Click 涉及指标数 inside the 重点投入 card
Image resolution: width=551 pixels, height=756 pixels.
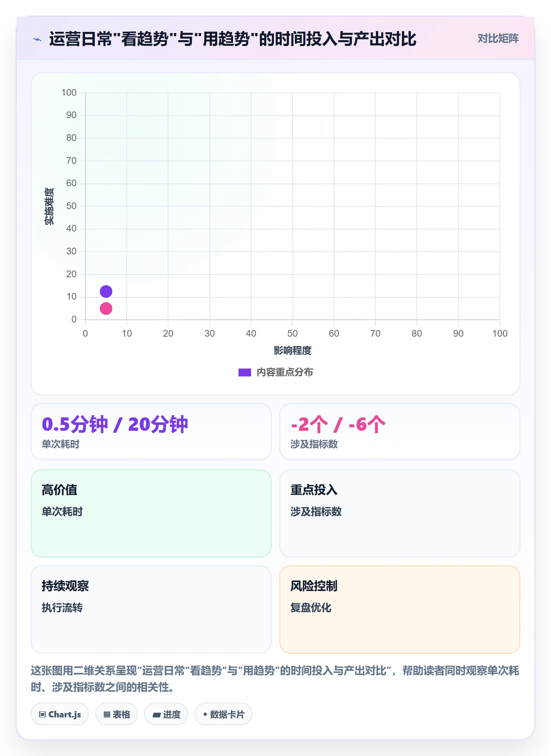coord(316,511)
